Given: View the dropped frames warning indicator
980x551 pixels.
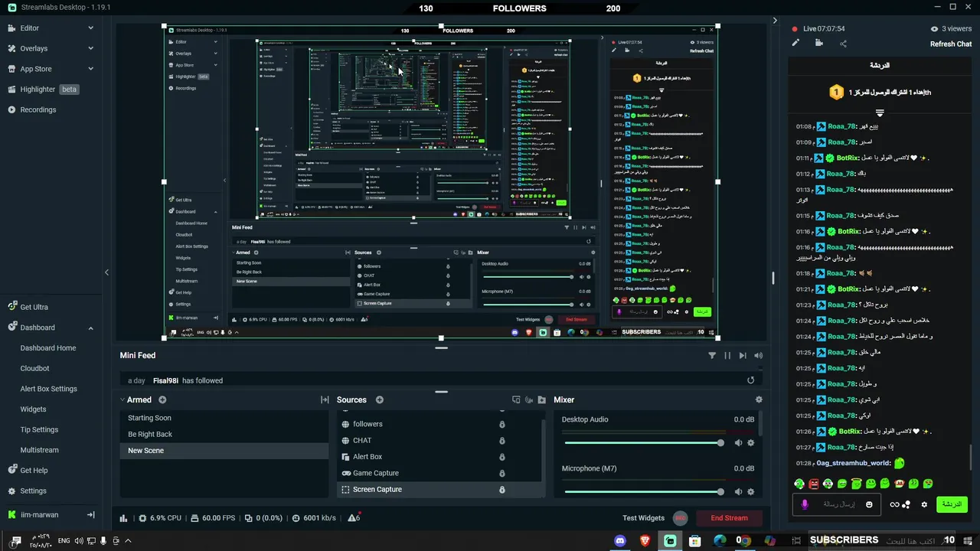Looking at the screenshot, I should point(354,518).
